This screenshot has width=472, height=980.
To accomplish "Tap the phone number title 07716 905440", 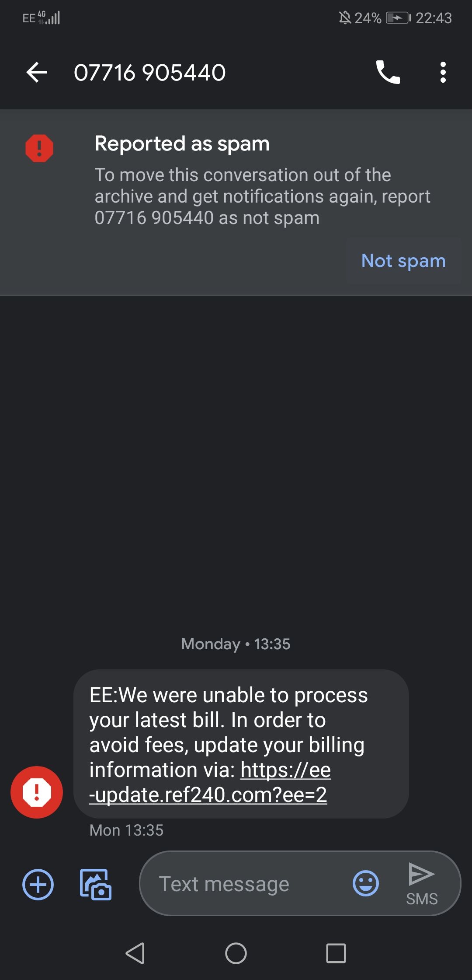I will click(x=150, y=73).
